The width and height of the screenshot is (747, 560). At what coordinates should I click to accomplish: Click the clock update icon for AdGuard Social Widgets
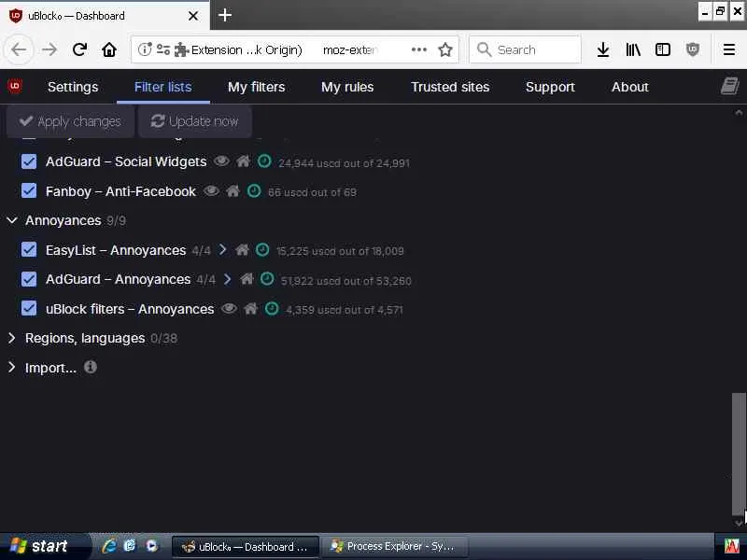click(x=264, y=161)
